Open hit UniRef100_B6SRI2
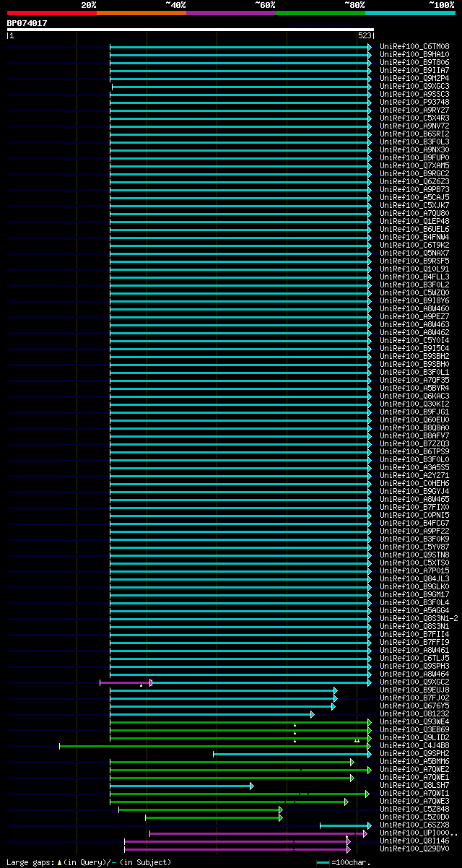The height and width of the screenshot is (868, 462). click(414, 134)
